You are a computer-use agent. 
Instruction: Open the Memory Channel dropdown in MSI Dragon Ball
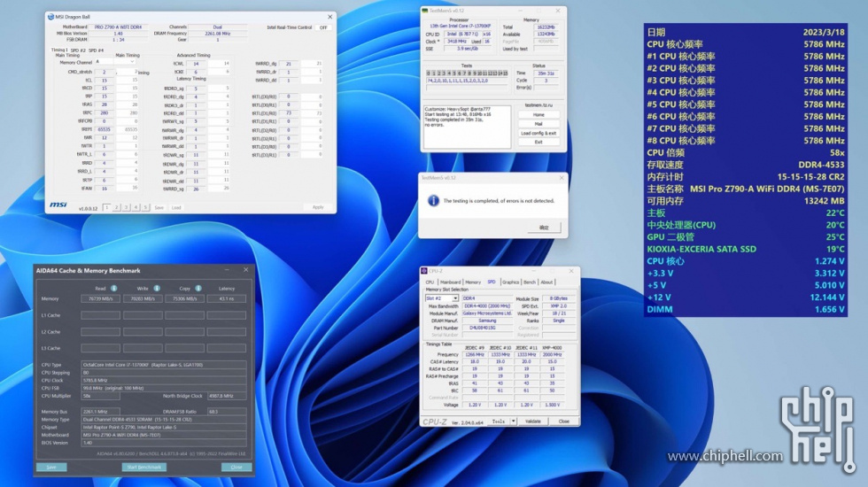pos(114,62)
